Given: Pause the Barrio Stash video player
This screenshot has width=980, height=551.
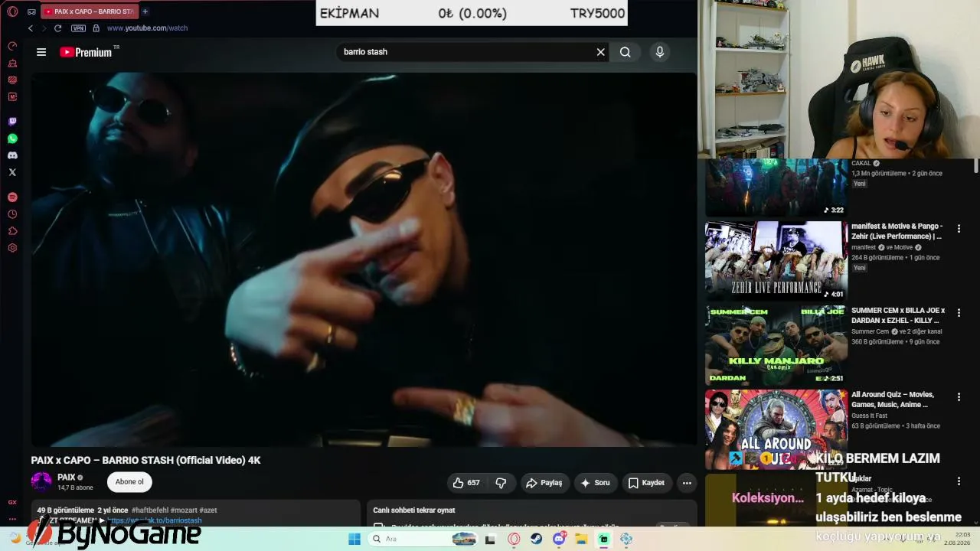Looking at the screenshot, I should tap(364, 259).
